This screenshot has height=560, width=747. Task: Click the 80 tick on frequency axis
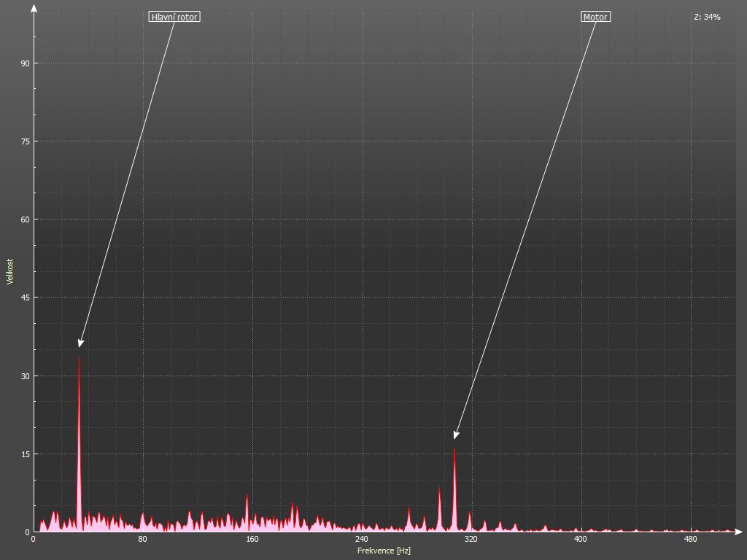[x=142, y=540]
